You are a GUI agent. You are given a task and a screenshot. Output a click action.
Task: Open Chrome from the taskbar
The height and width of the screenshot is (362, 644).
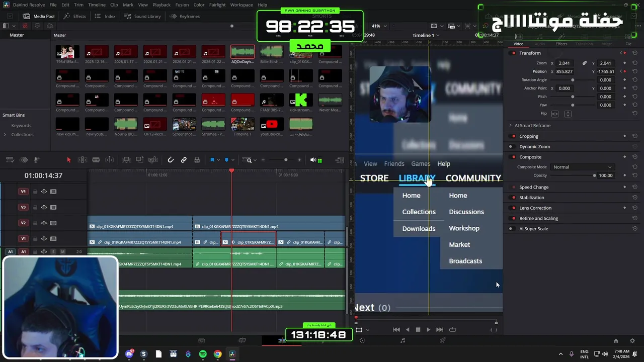(x=217, y=354)
